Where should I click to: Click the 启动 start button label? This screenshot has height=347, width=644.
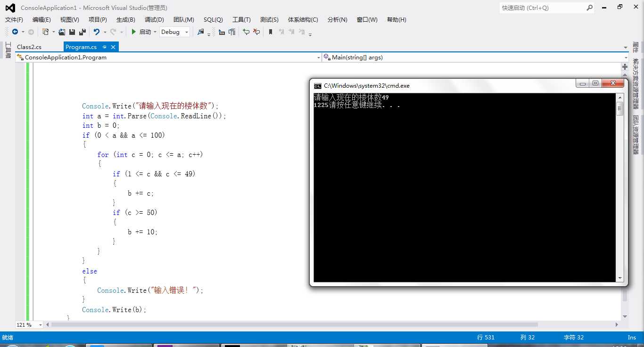click(145, 32)
